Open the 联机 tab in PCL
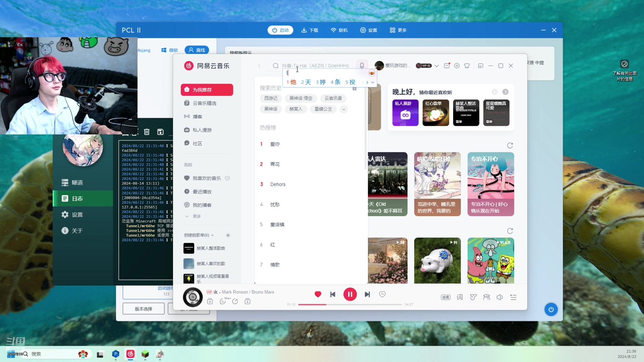Viewport: 644px width, 362px height. 339,30
